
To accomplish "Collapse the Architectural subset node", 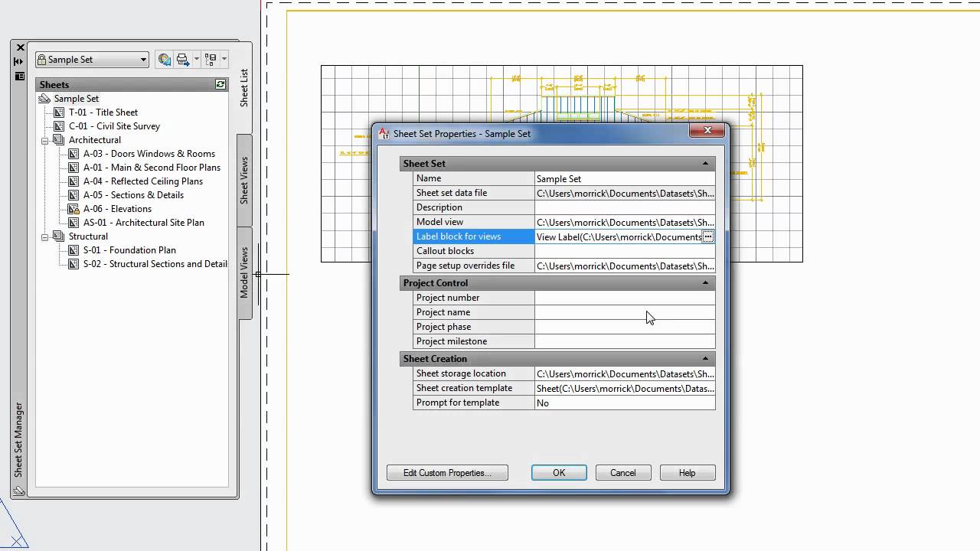I will [x=45, y=140].
